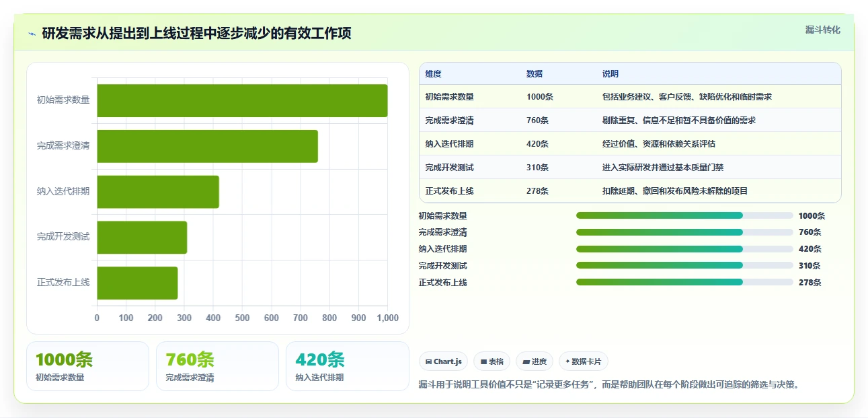This screenshot has width=868, height=418.
Task: Click table value 278条
Action: (x=538, y=191)
